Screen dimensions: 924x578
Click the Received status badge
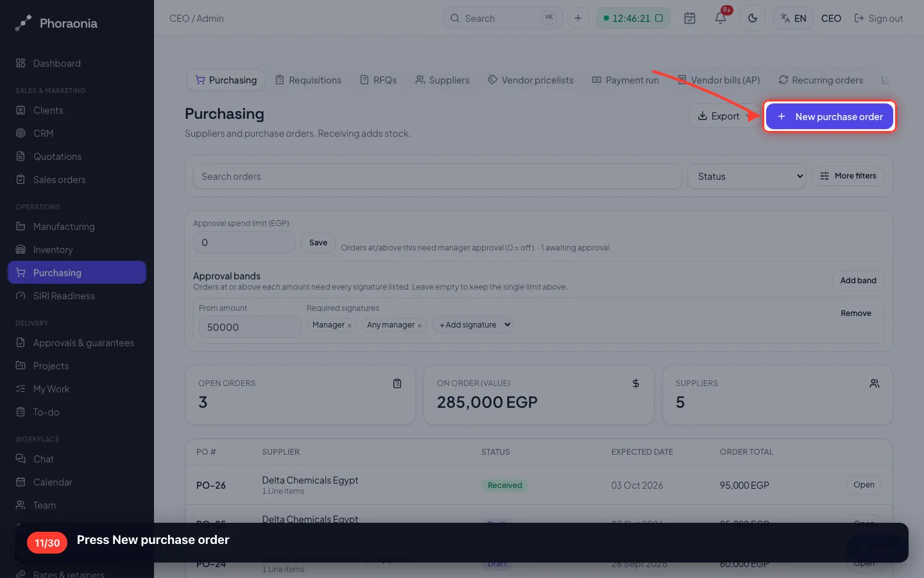(505, 486)
